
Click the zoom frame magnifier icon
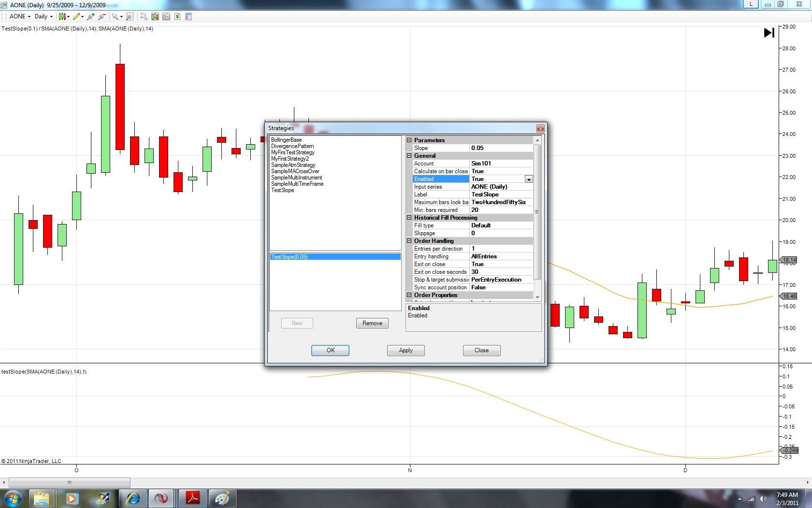tap(130, 16)
